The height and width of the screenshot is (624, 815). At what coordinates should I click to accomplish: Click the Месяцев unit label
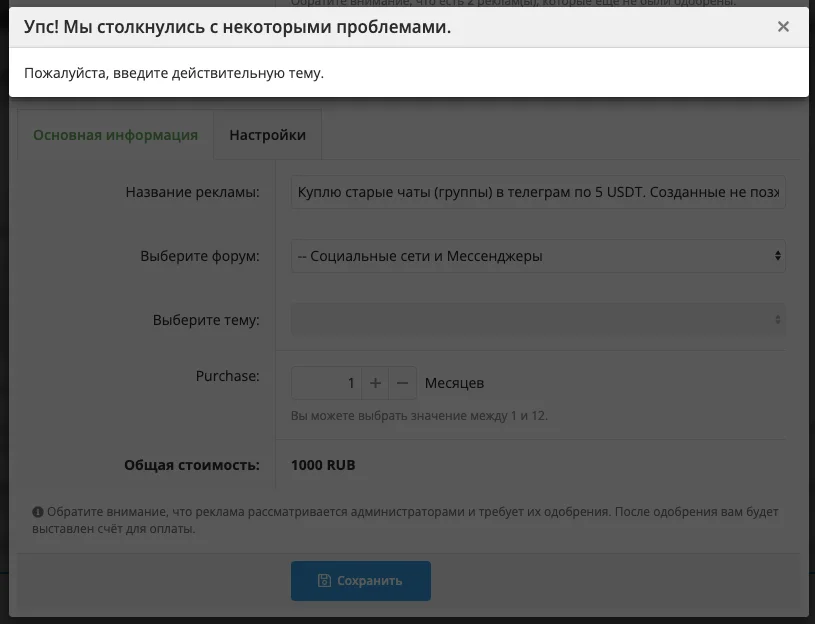click(454, 383)
